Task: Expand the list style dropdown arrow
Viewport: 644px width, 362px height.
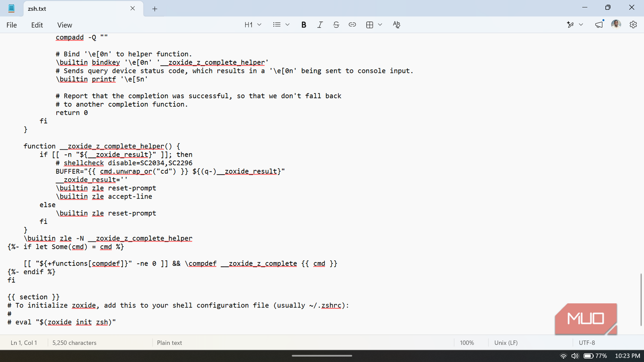Action: [288, 25]
